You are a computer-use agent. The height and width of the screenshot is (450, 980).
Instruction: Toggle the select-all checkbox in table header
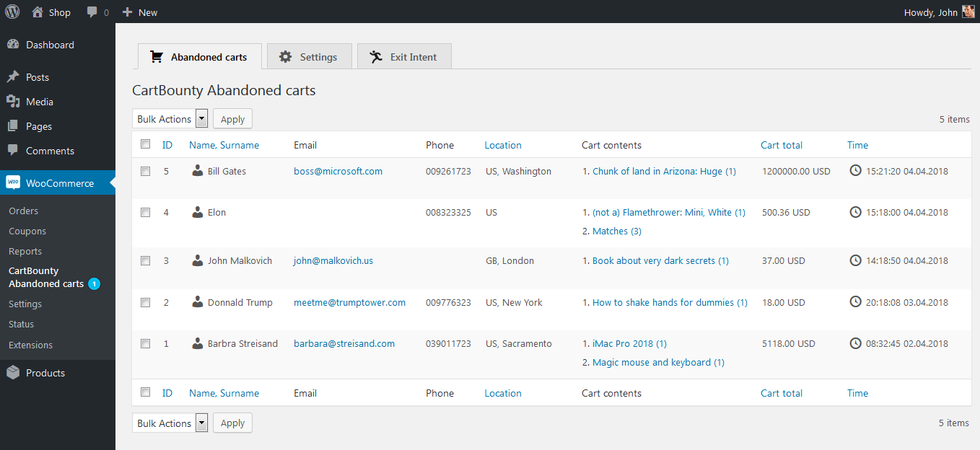146,144
